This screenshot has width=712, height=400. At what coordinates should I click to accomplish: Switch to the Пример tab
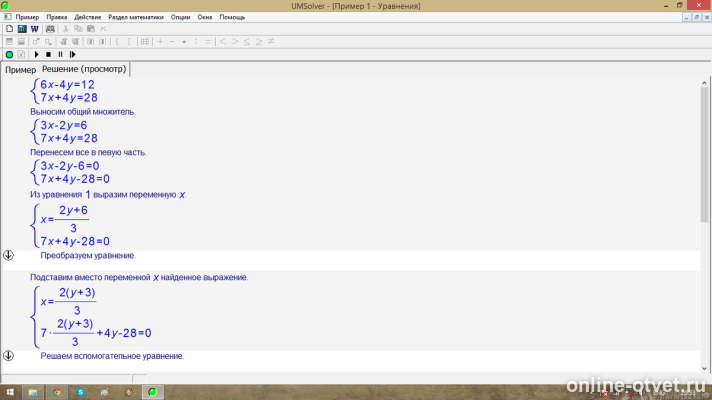[x=20, y=70]
